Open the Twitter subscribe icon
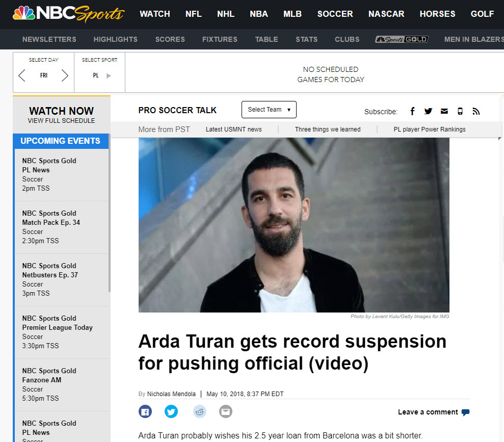This screenshot has height=442, width=504. pos(428,111)
